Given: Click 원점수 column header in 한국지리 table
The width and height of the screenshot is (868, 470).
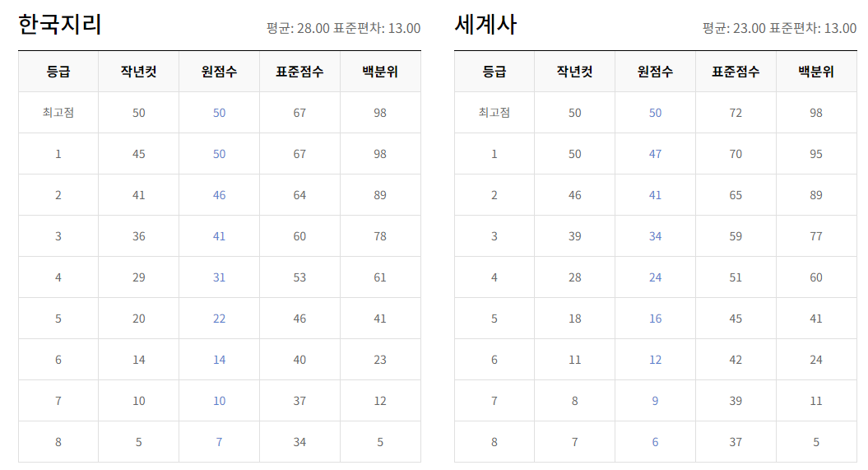Looking at the screenshot, I should 219,72.
